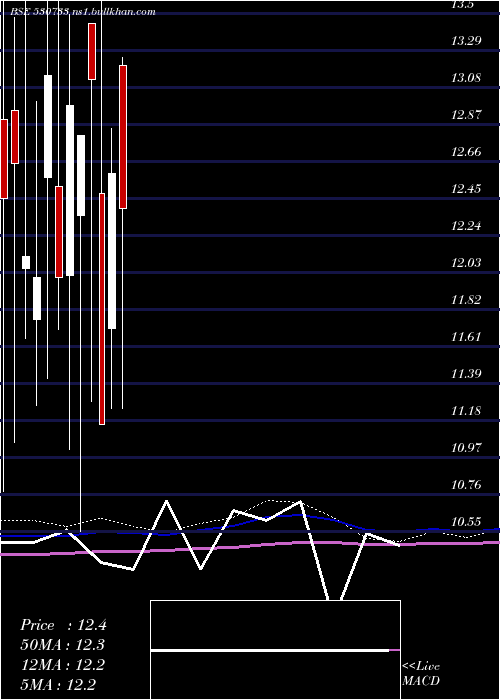
Task: Click the 10.97 price axis label
Action: pos(466,448)
